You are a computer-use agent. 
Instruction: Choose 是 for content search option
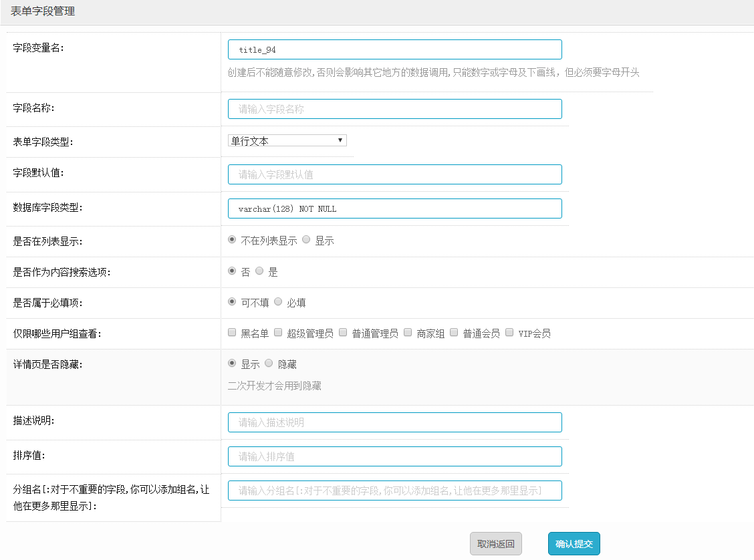point(260,271)
